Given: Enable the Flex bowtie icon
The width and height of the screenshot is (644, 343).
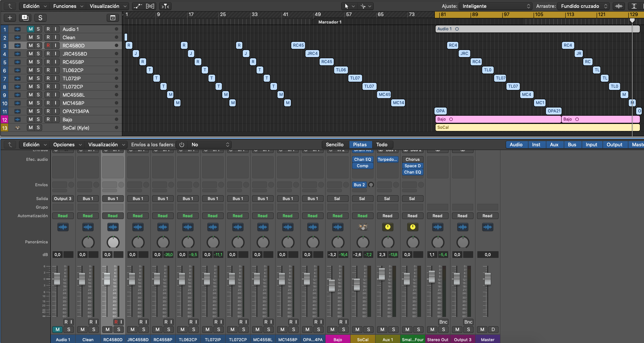Looking at the screenshot, I should [150, 6].
